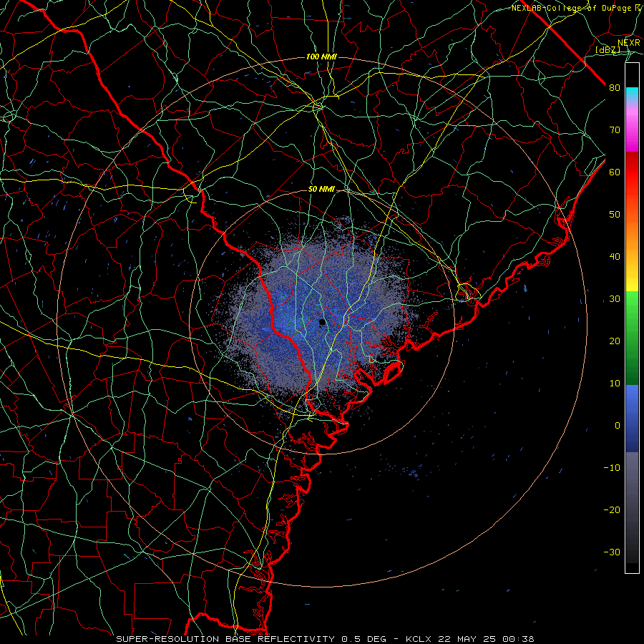
Task: Click the 0 value on the reflectivity scale
Action: click(618, 426)
